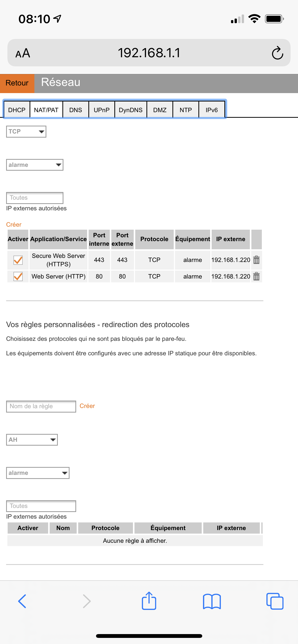Click Créer next to rule name field
This screenshot has height=644, width=298.
[x=87, y=406]
